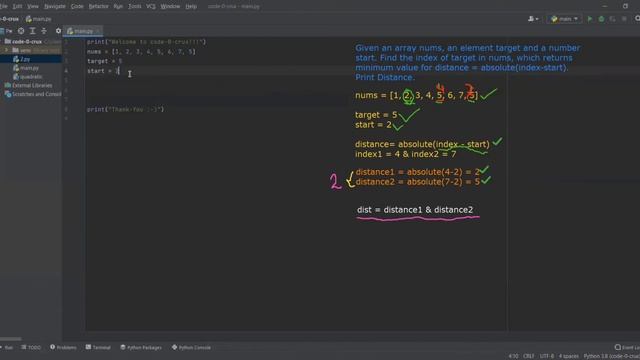Click the Expand All icon in Project panel
640x360 pixels.
point(32,31)
